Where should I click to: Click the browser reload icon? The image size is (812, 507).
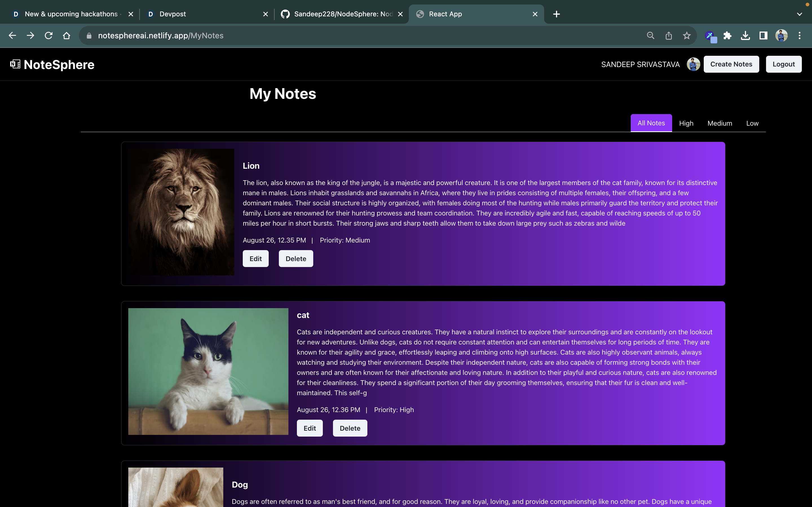click(49, 35)
